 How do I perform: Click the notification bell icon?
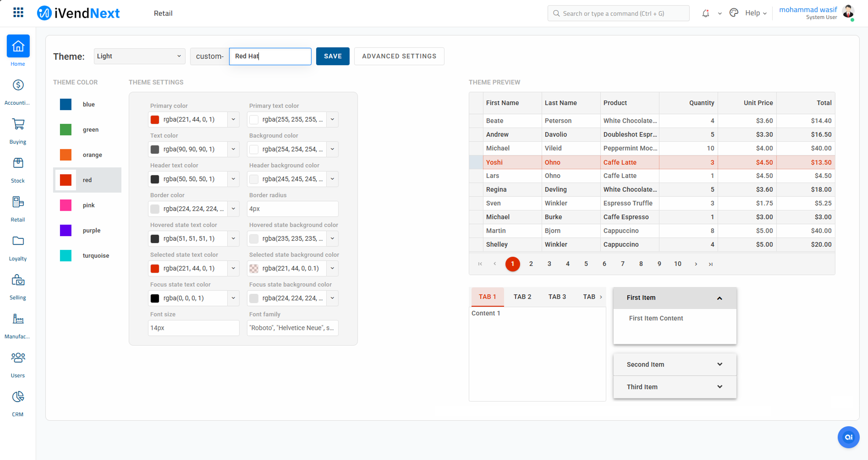coord(705,13)
